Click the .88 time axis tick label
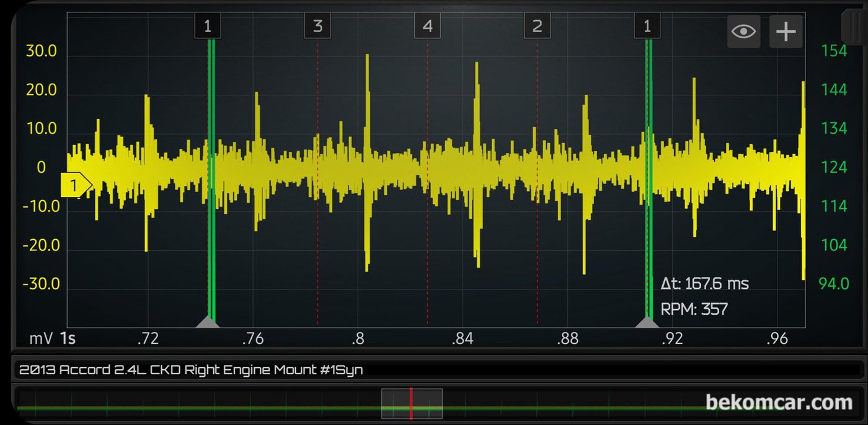The width and height of the screenshot is (868, 425). 567,339
